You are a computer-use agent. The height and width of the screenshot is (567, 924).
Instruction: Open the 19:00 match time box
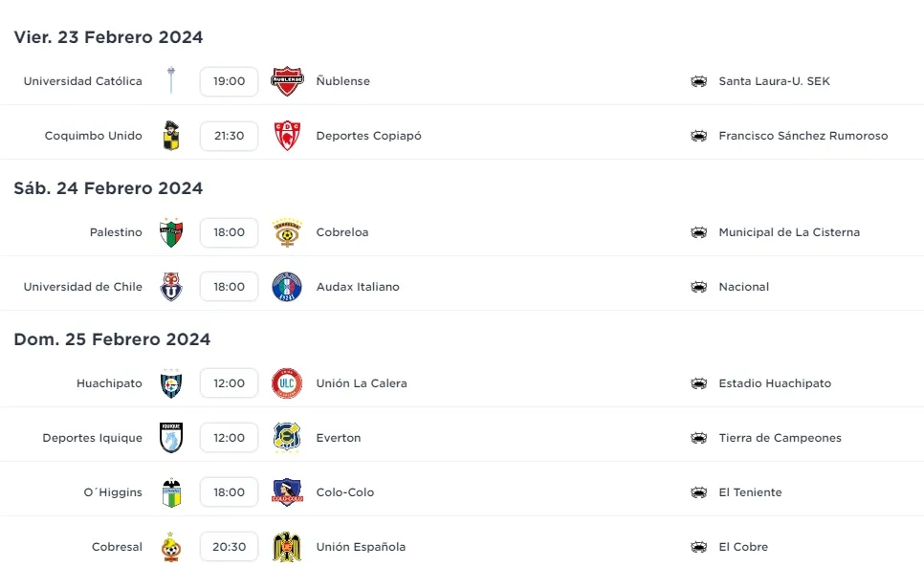tap(229, 81)
